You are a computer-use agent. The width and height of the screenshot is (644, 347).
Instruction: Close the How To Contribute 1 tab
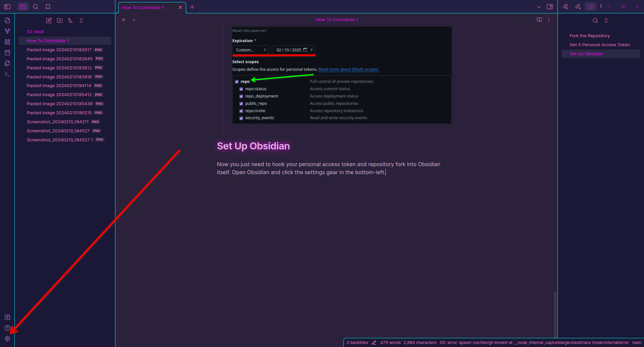[180, 7]
